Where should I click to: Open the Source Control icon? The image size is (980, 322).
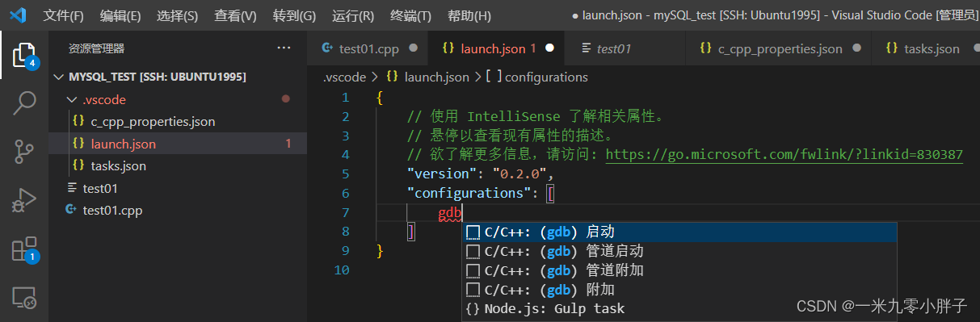tap(24, 151)
